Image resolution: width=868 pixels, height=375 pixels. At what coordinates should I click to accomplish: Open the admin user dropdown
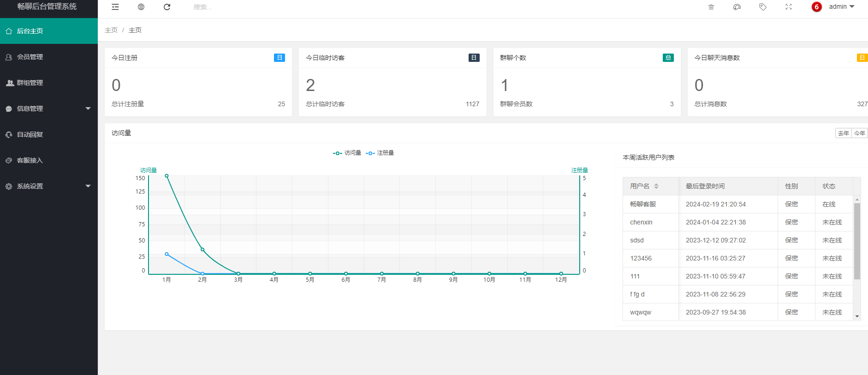(842, 7)
